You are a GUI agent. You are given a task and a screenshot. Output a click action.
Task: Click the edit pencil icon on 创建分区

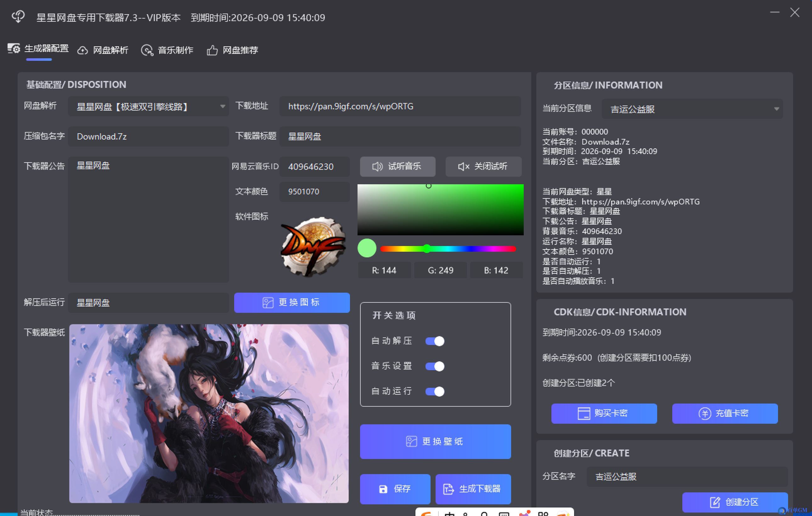(714, 502)
